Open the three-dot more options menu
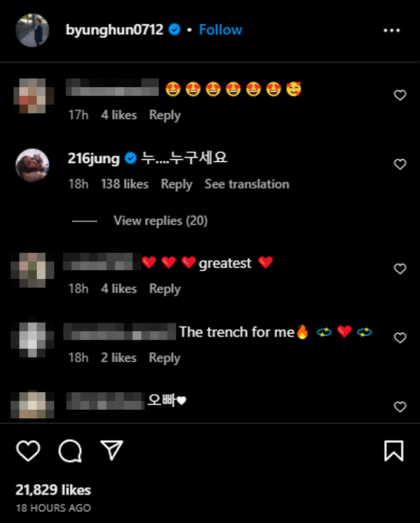This screenshot has height=523, width=420. pyautogui.click(x=391, y=31)
